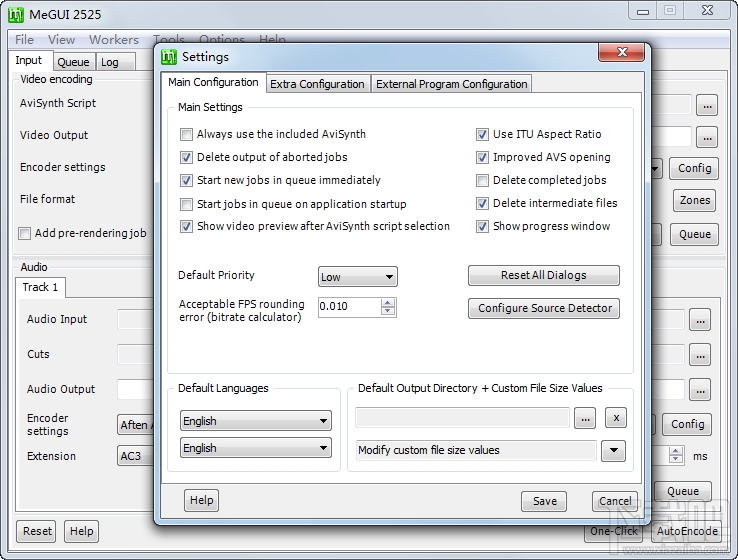Select Input tab in main window
Screen dimensions: 738x560
(x=29, y=60)
